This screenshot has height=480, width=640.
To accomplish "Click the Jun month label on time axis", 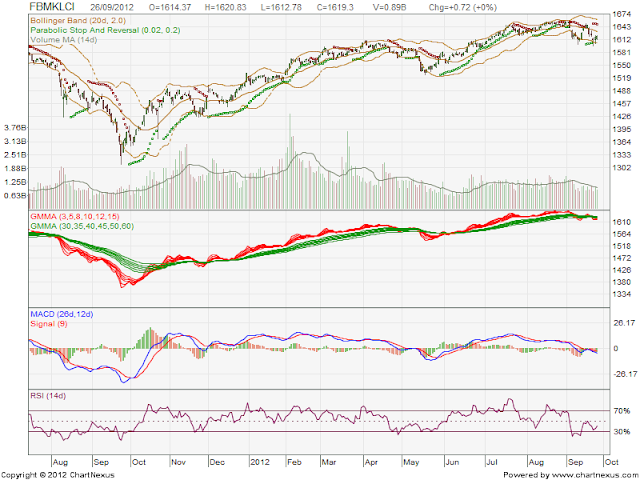I will click(452, 462).
